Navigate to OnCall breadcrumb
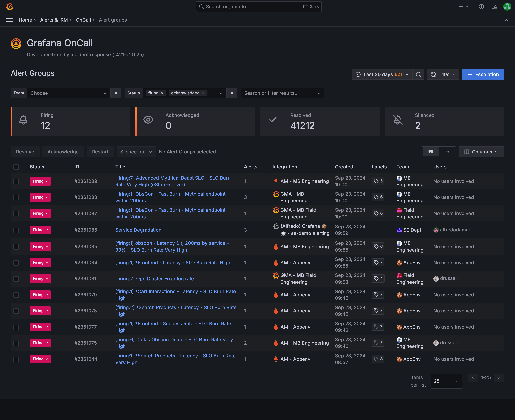This screenshot has height=420, width=515. point(83,20)
